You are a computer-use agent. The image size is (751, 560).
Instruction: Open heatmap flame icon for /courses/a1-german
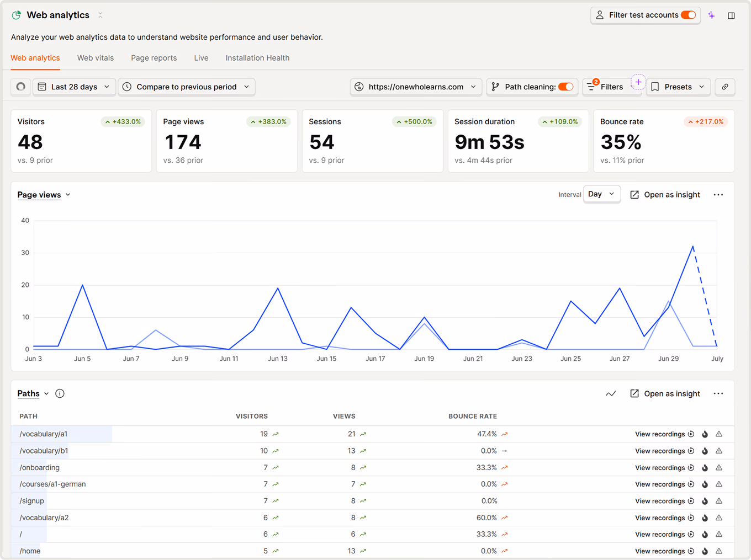tap(705, 484)
